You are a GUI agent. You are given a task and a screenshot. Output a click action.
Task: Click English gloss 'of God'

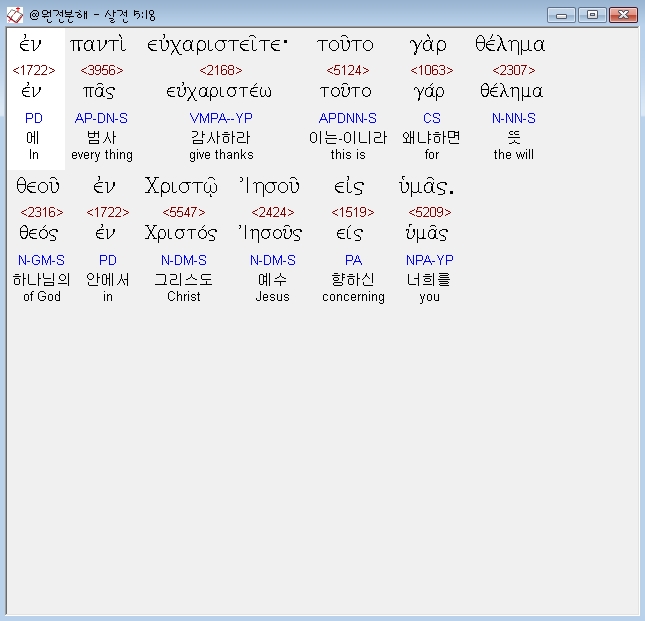(42, 297)
